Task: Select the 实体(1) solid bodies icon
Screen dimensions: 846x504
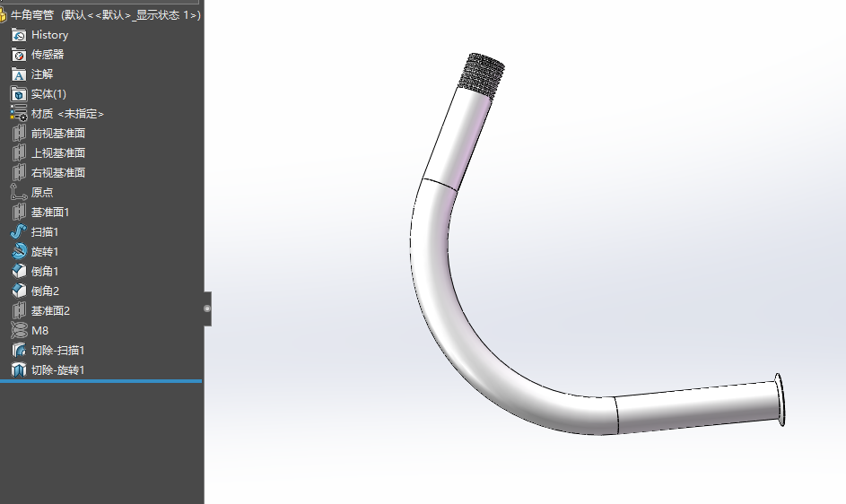Action: click(19, 94)
